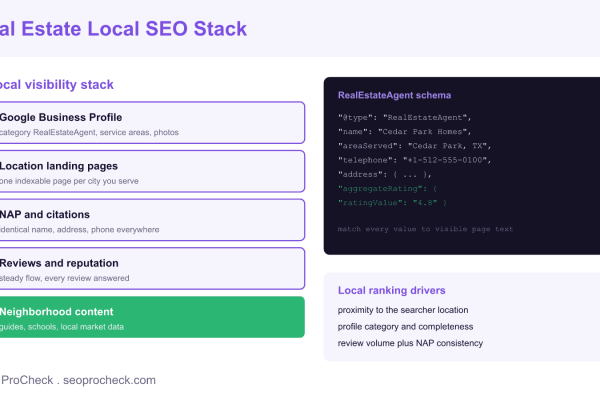Screen dimensions: 600x400
Task: Click 'identical name, address, phone everywhere' subtitle
Action: click(x=80, y=230)
